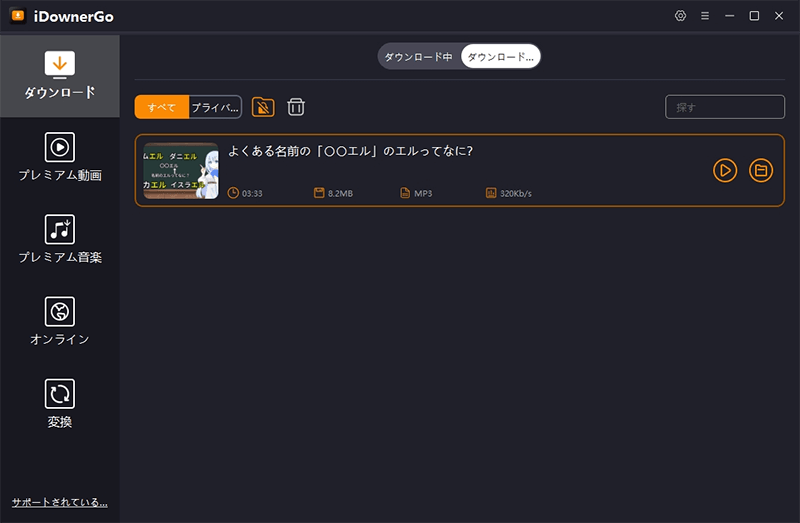
Task: Click the private folder lock icon
Action: click(263, 107)
